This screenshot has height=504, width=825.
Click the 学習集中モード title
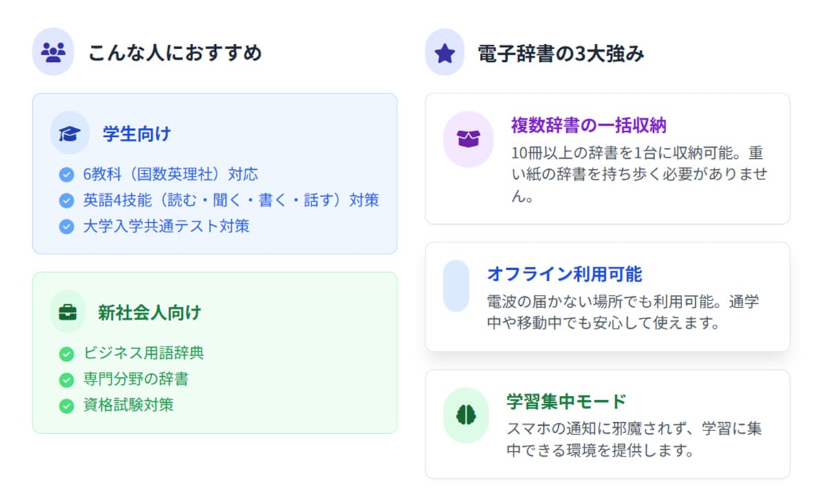pos(566,402)
